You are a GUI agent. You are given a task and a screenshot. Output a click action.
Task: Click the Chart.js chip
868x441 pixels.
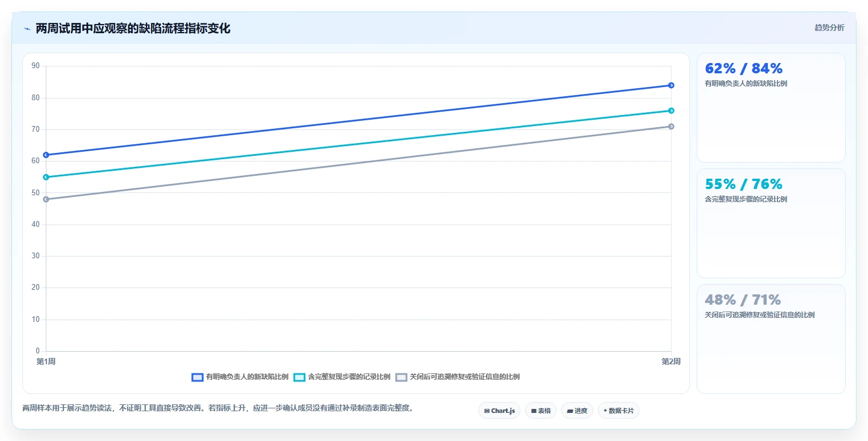[x=499, y=411]
